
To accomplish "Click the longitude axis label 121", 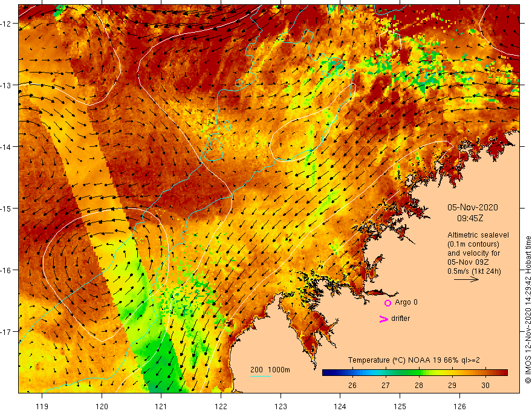I will 161,406.
